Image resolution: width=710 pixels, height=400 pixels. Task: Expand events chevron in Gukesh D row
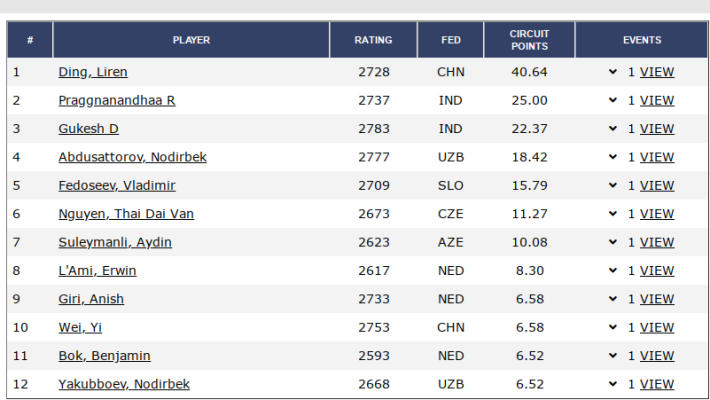coord(612,129)
